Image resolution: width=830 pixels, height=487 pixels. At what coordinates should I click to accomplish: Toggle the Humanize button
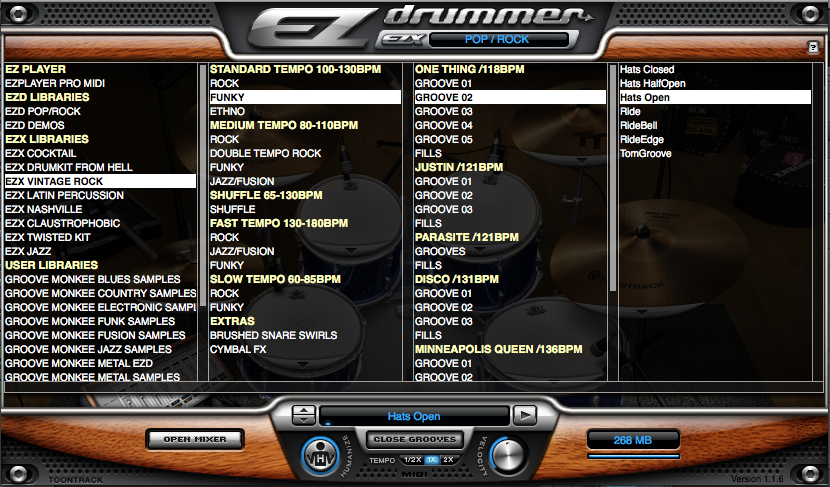(321, 456)
